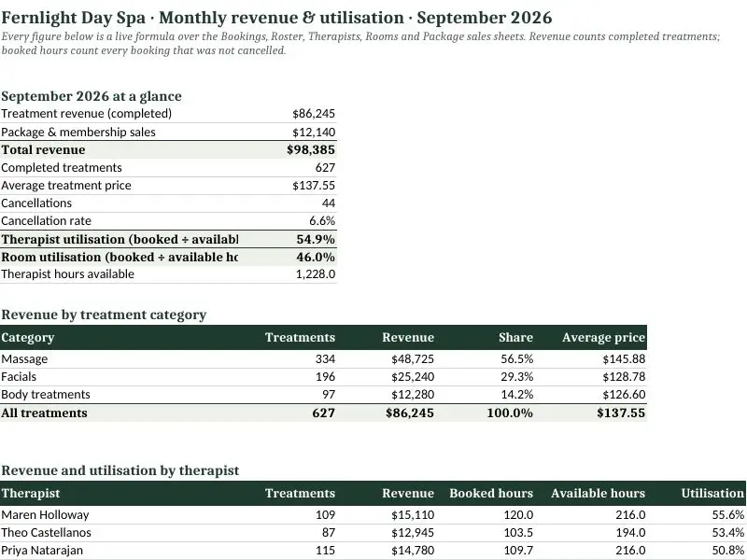Viewport: 747px width, 560px height.
Task: Click 'Revenue and utilisation by therapist' heading
Action: pos(120,470)
